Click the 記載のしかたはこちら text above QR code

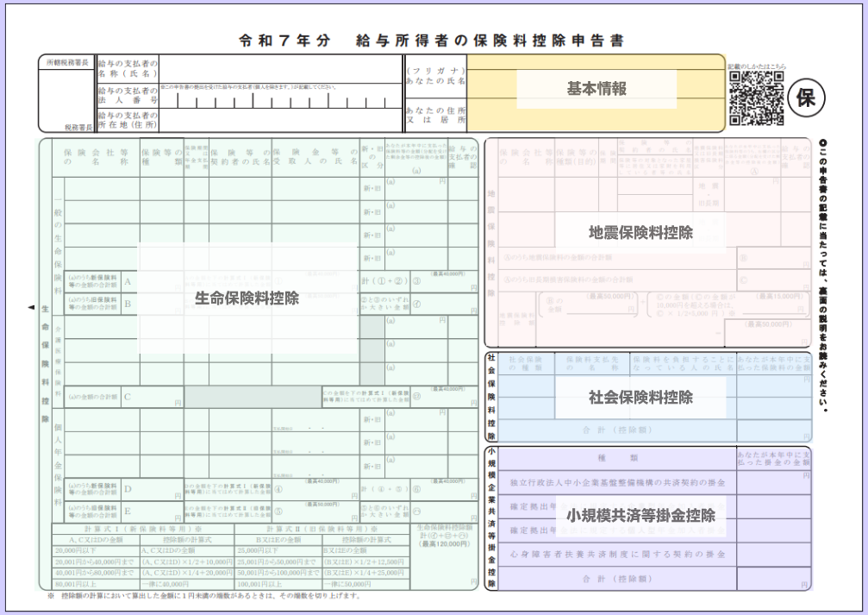pos(756,66)
